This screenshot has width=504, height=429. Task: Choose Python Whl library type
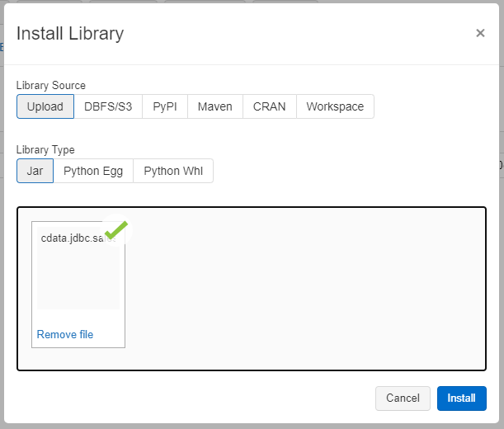click(173, 171)
